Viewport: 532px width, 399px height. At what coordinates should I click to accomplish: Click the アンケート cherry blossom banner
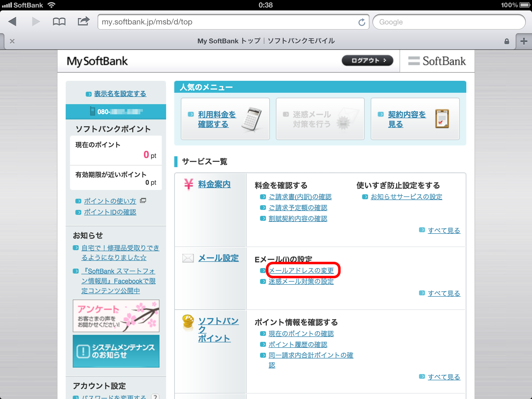tap(116, 316)
